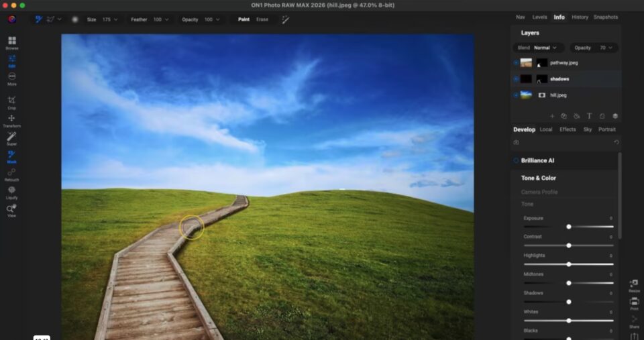Click the merge layers stack icon
The image size is (644, 340).
point(615,116)
